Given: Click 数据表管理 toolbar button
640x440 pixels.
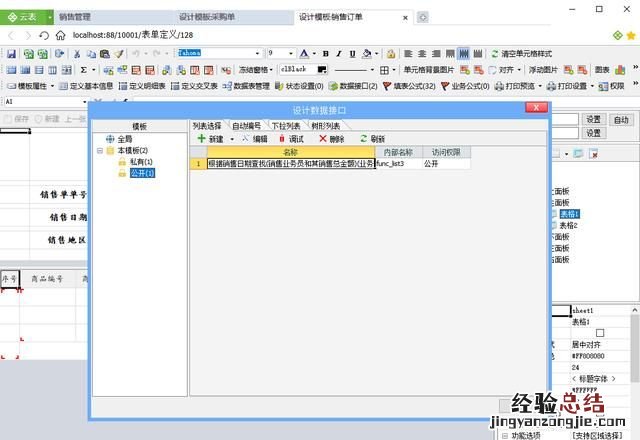Looking at the screenshot, I should tap(246, 86).
